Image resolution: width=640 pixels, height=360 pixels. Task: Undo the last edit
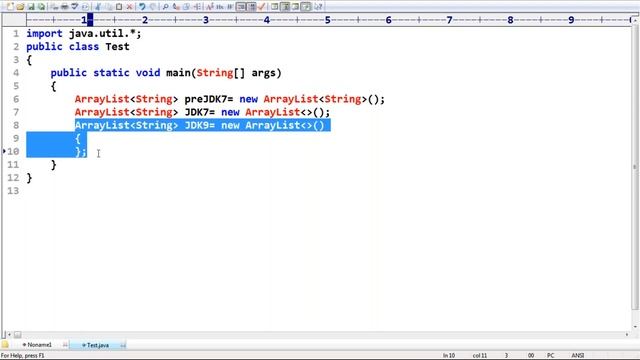coord(142,7)
